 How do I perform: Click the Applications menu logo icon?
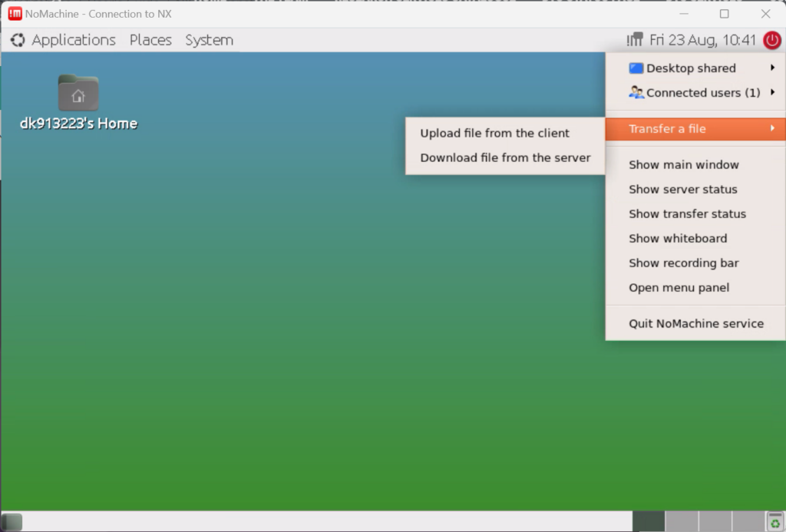pyautogui.click(x=17, y=39)
